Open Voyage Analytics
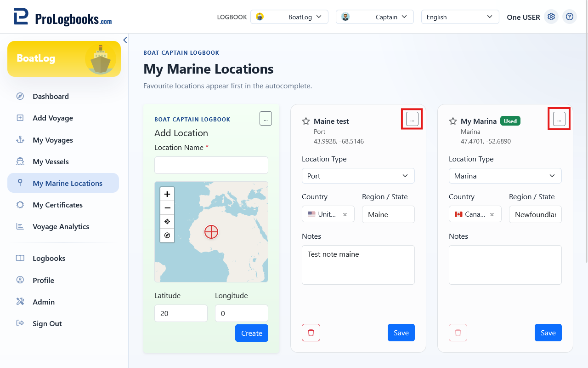Viewport: 588px width, 368px height. [63, 226]
